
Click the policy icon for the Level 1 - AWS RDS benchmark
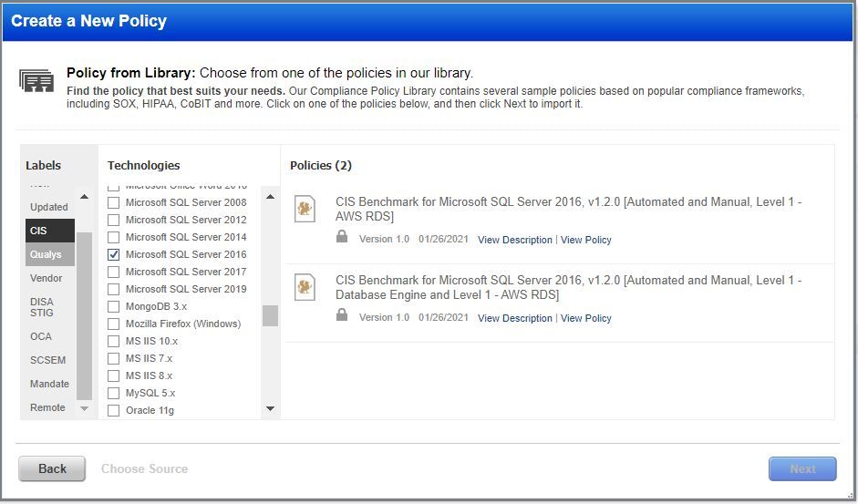pyautogui.click(x=305, y=209)
